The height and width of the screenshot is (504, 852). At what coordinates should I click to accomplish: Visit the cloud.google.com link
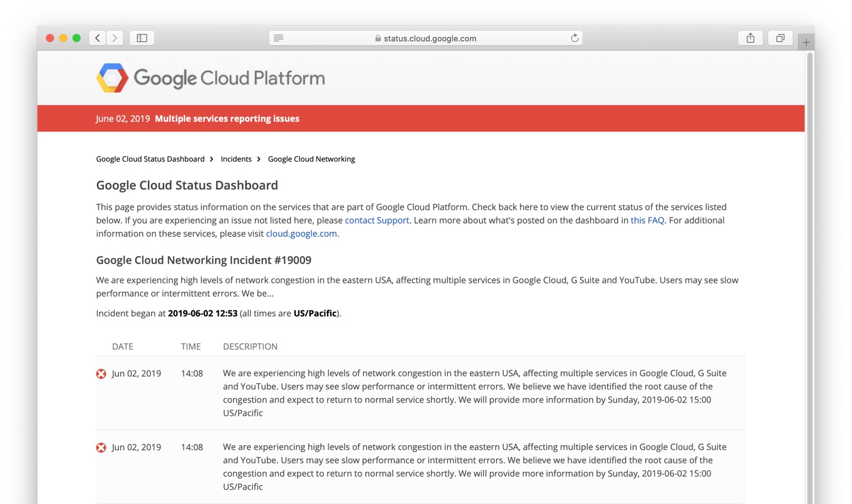tap(301, 234)
